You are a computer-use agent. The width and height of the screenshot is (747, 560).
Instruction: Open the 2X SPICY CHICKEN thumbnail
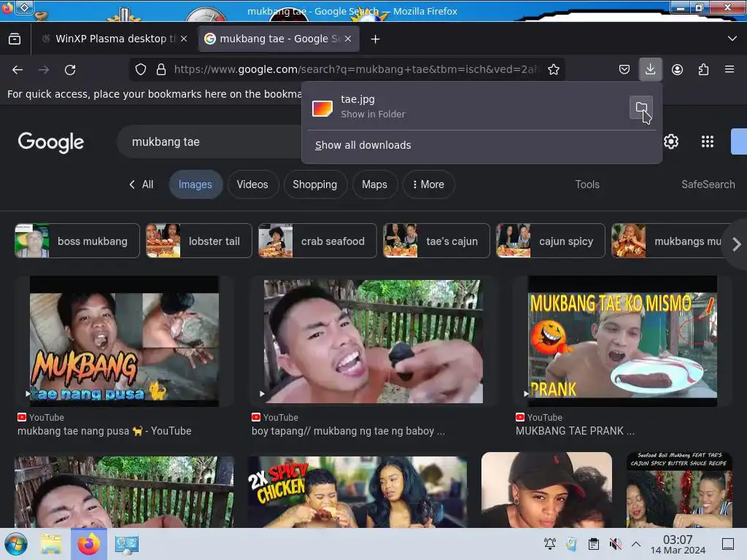[x=357, y=492]
